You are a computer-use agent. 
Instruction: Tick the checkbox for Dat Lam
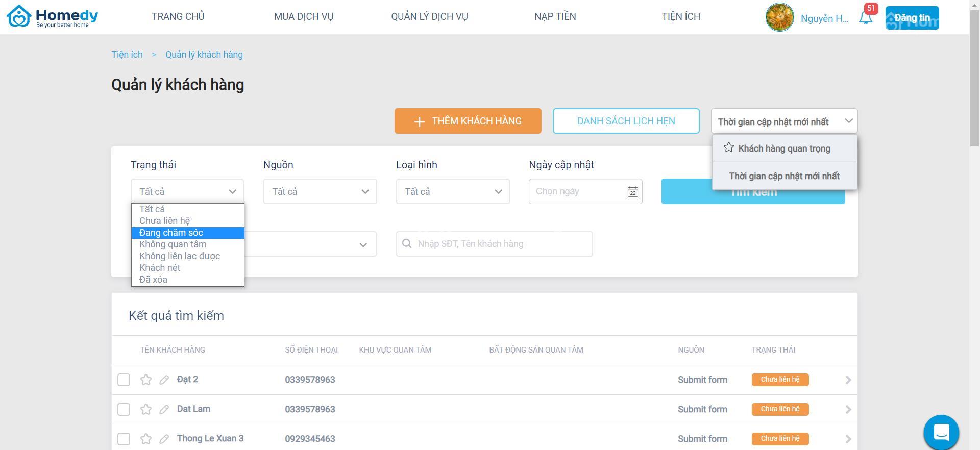click(124, 409)
